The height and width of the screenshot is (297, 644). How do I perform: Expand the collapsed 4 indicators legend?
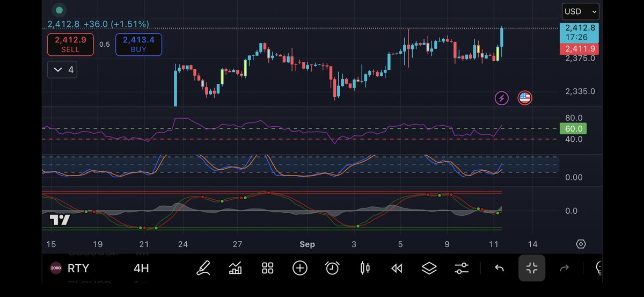pyautogui.click(x=62, y=70)
